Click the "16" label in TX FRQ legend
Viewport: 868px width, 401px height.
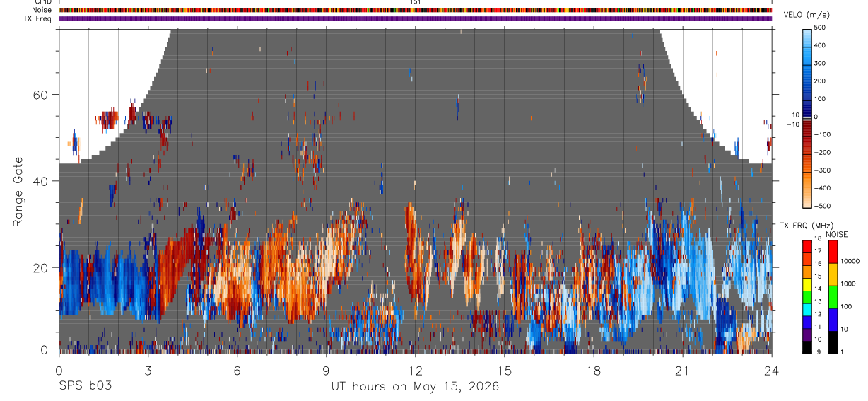coord(819,264)
